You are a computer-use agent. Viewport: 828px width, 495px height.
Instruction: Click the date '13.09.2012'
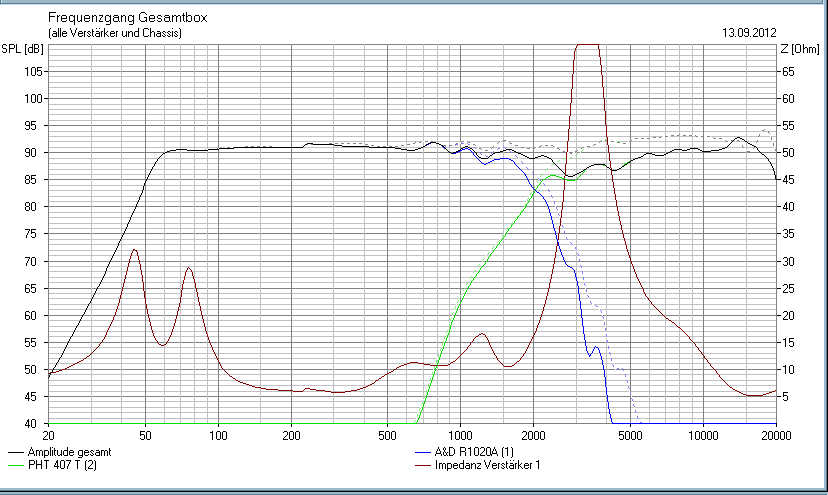coord(749,33)
